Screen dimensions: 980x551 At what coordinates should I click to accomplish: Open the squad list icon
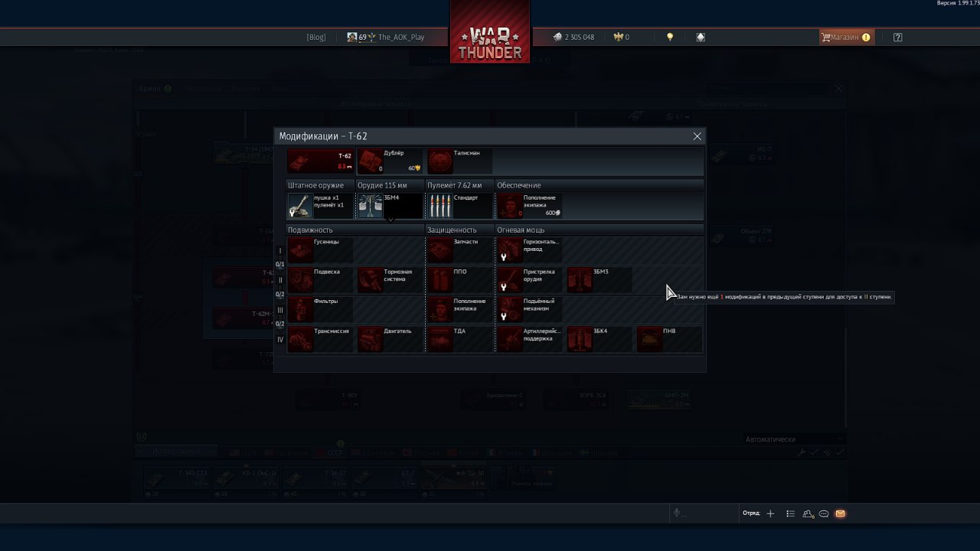coord(791,514)
